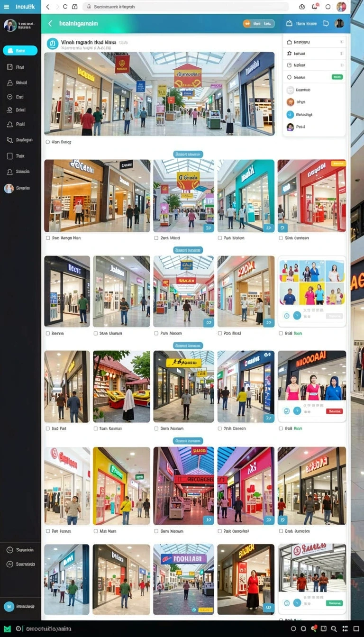This screenshot has width=364, height=637.
Task: Click the browser back arrow
Action: click(x=48, y=7)
